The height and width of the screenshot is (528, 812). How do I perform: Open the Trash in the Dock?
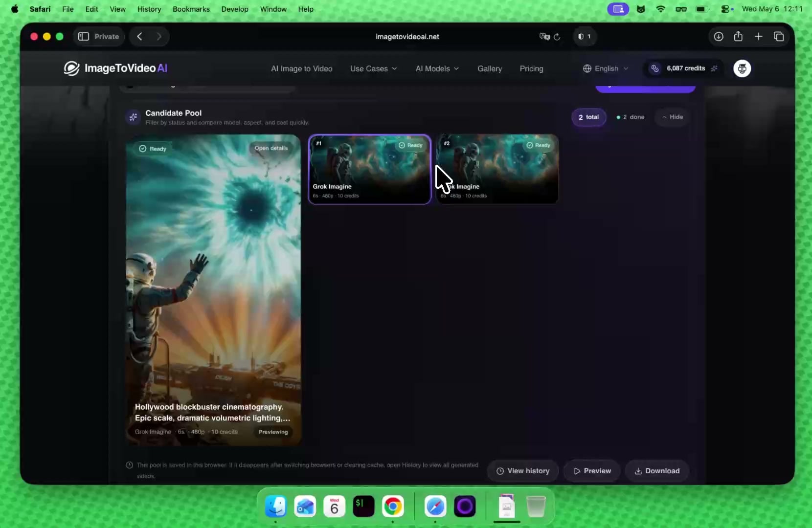point(536,506)
